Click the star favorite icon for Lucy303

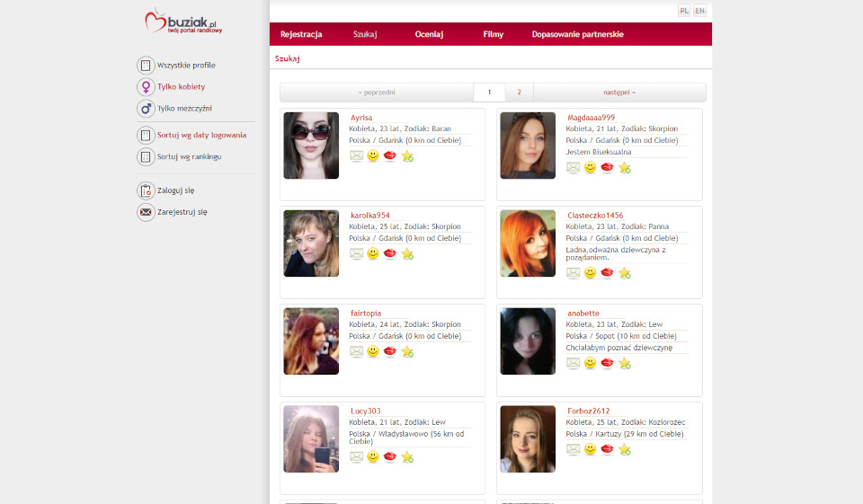407,457
